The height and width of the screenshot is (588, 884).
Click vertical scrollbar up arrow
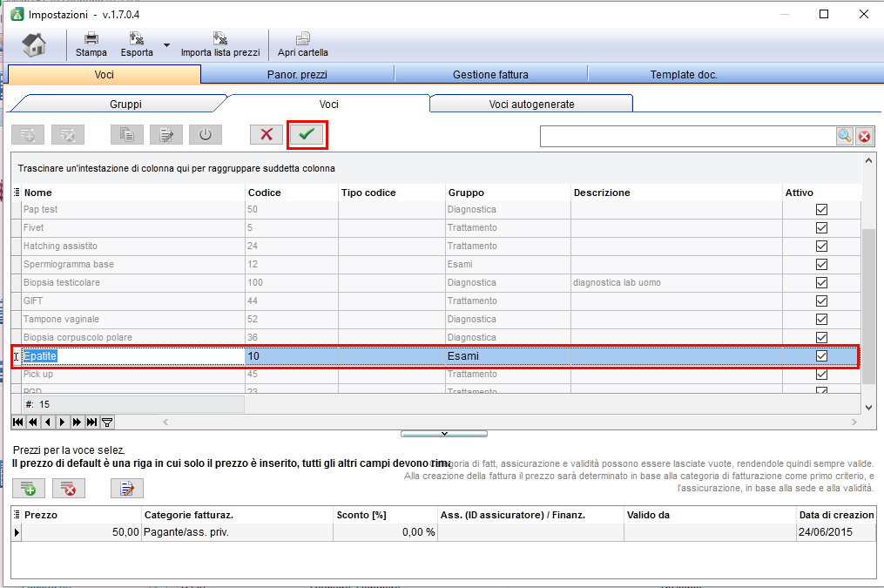click(869, 161)
